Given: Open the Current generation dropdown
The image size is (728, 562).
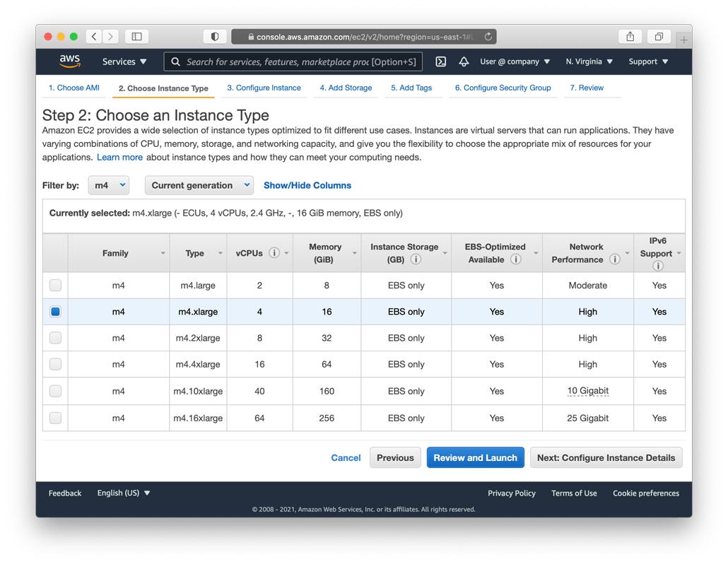Looking at the screenshot, I should [x=199, y=185].
